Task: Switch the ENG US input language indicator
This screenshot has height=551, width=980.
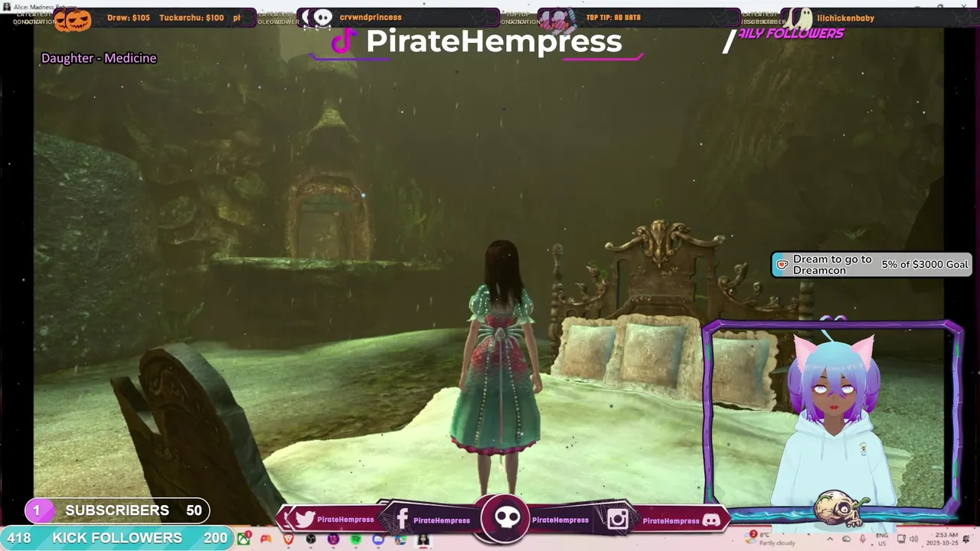Action: point(882,540)
